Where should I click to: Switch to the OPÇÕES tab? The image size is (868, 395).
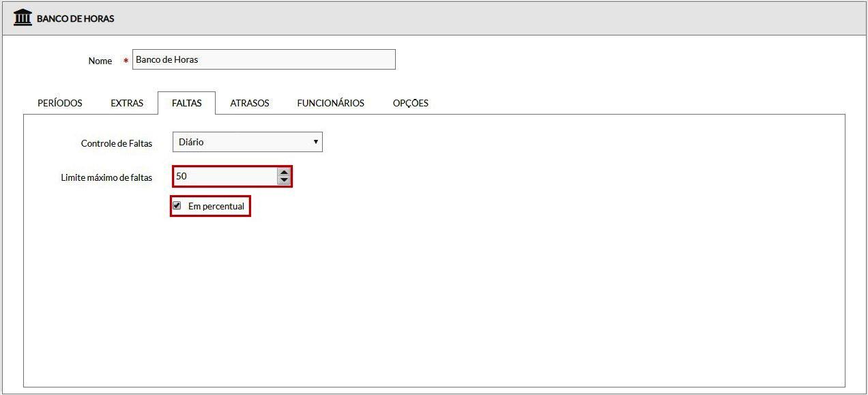410,103
